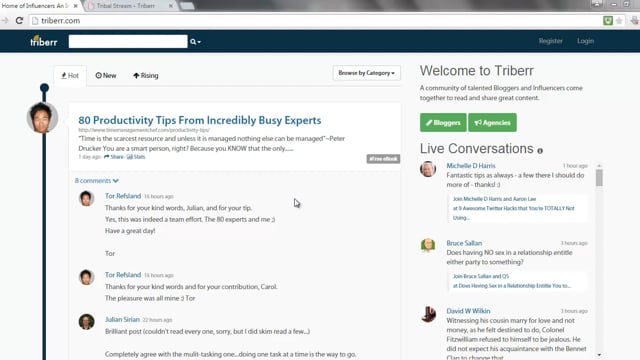Switch to the Hot tab

[70, 76]
